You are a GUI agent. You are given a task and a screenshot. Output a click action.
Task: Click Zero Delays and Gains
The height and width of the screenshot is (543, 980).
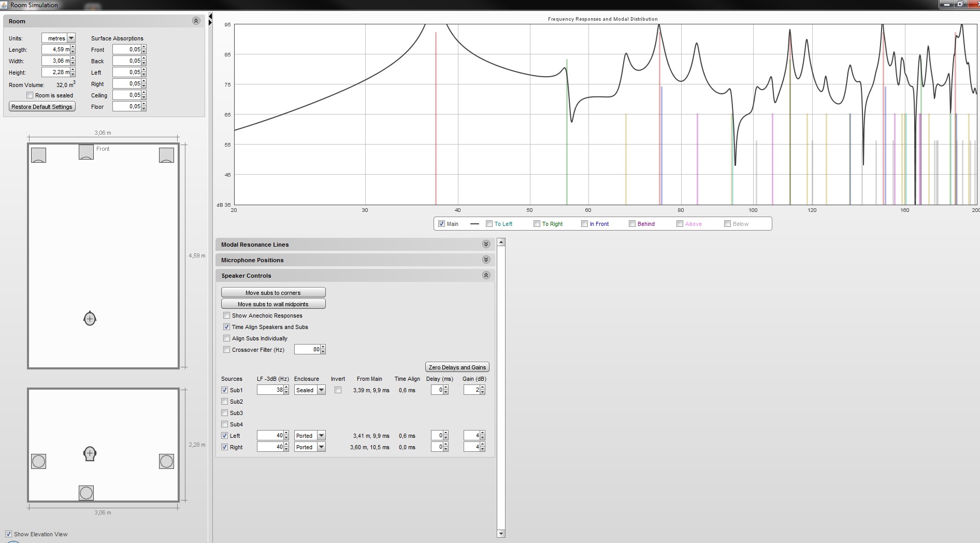[x=457, y=367]
